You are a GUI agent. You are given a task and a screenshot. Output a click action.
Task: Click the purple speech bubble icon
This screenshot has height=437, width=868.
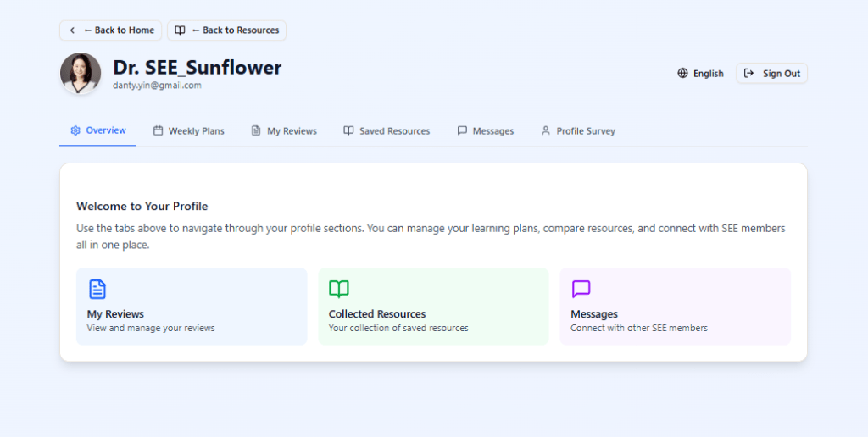(581, 290)
